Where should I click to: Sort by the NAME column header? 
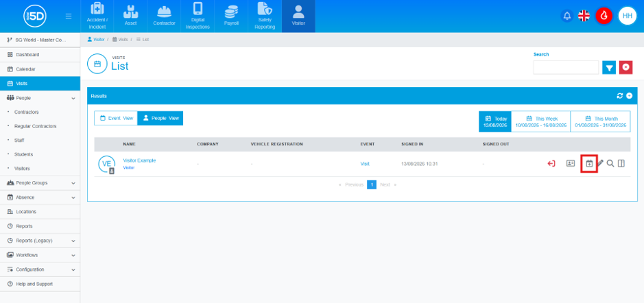[129, 144]
